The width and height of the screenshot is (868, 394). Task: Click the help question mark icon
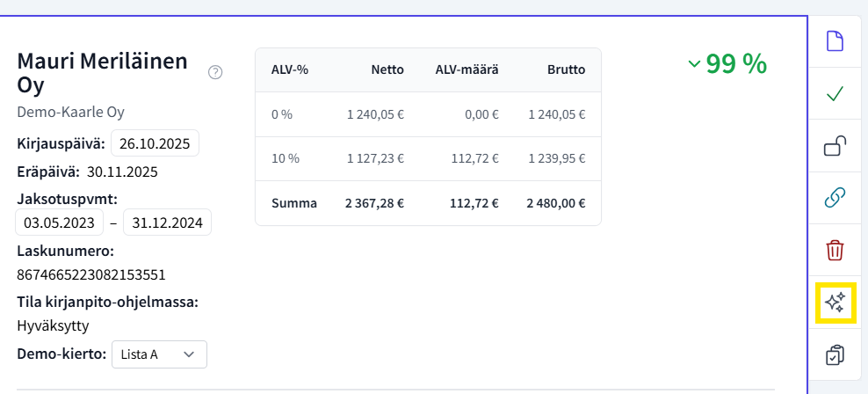[x=215, y=73]
